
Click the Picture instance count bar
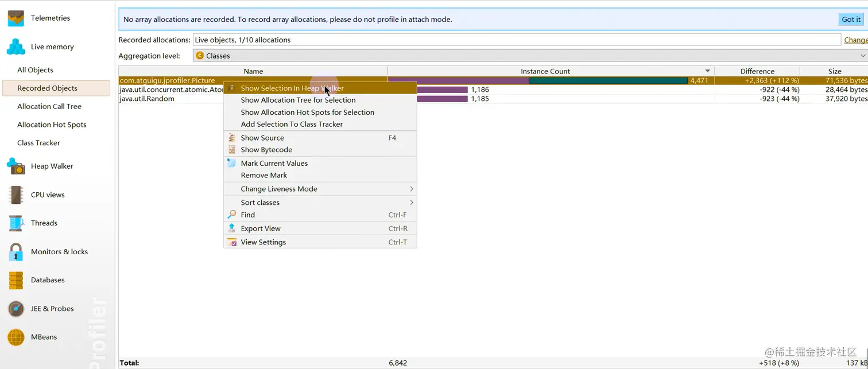coord(538,80)
